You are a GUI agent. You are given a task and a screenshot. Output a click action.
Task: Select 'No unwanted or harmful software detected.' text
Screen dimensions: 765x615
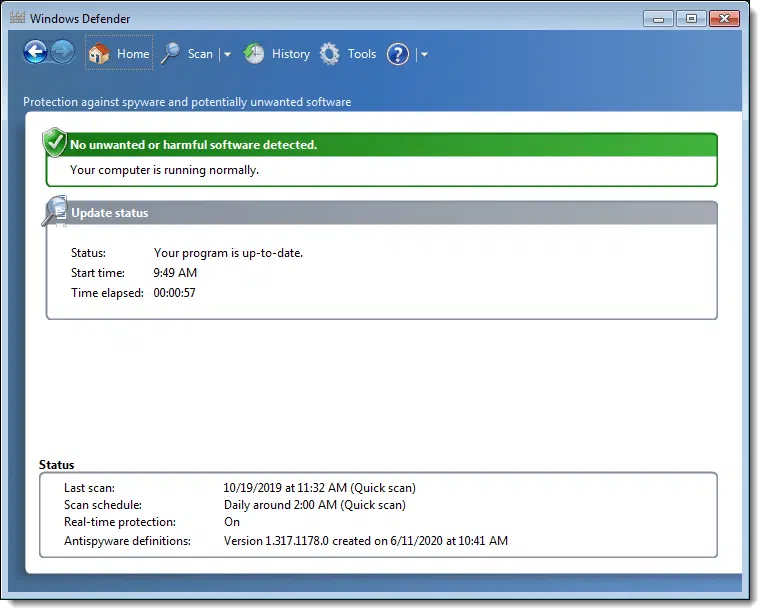tap(193, 145)
